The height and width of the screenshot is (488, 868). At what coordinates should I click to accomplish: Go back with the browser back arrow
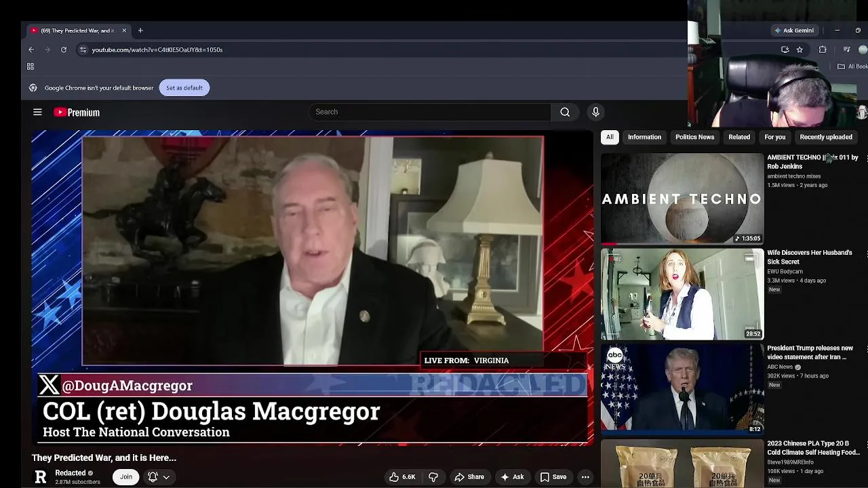[31, 49]
